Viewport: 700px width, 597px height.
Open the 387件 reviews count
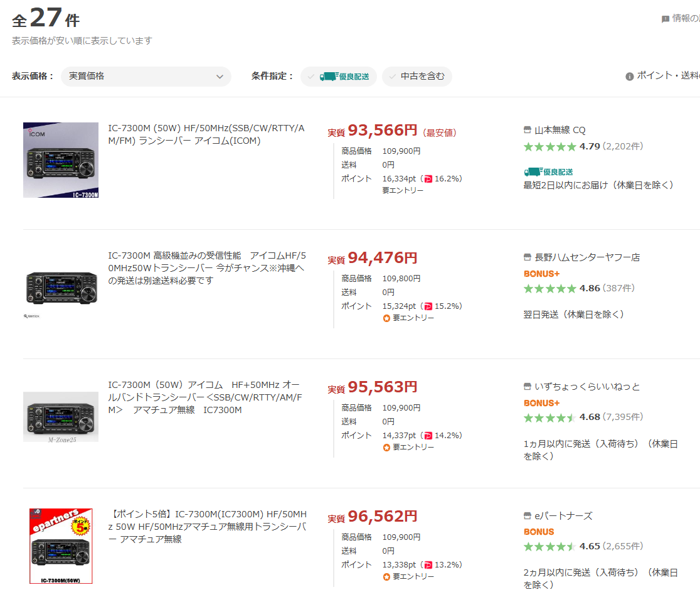click(x=618, y=288)
